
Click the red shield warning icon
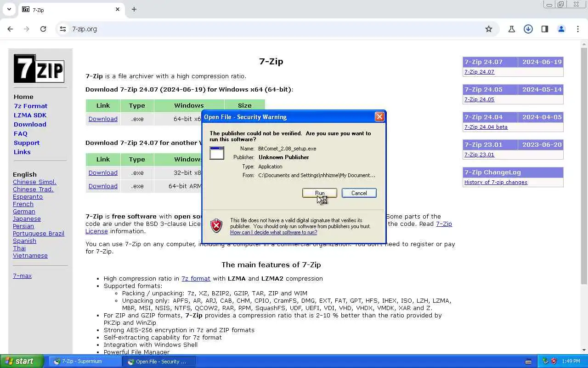(216, 225)
